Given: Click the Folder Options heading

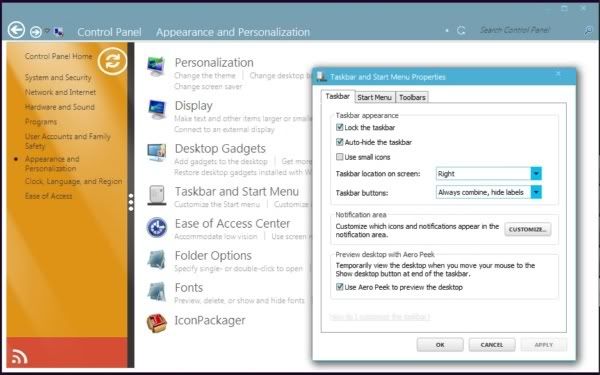Looking at the screenshot, I should pyautogui.click(x=213, y=255).
